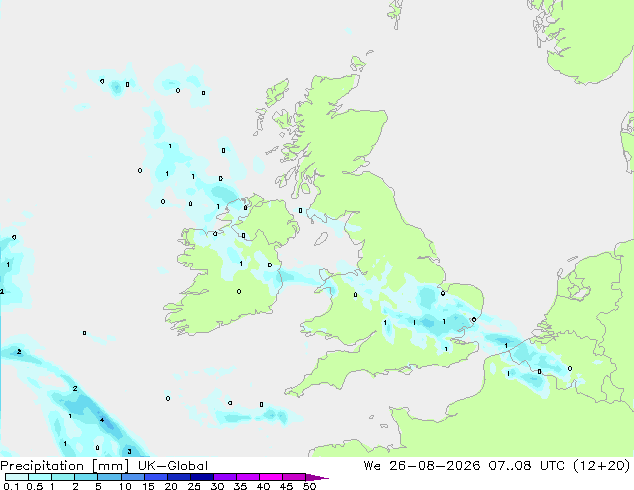
Task: Click the legend value "5"
Action: [x=98, y=486]
